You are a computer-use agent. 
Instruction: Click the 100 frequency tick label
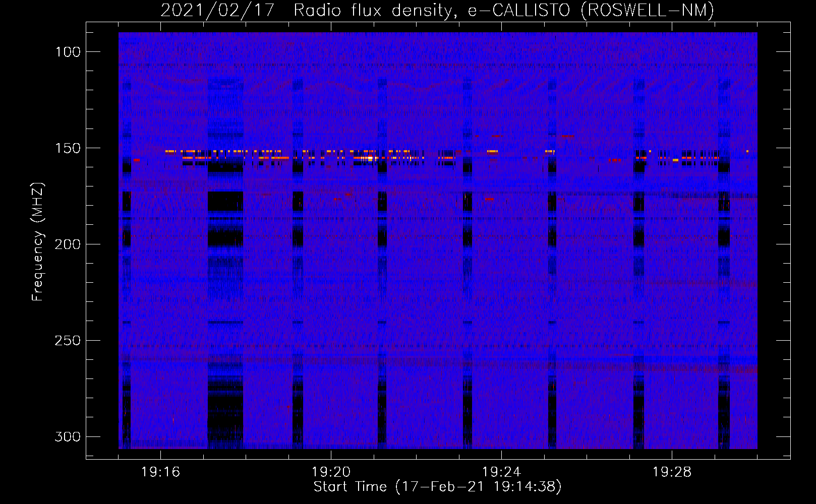[x=68, y=52]
